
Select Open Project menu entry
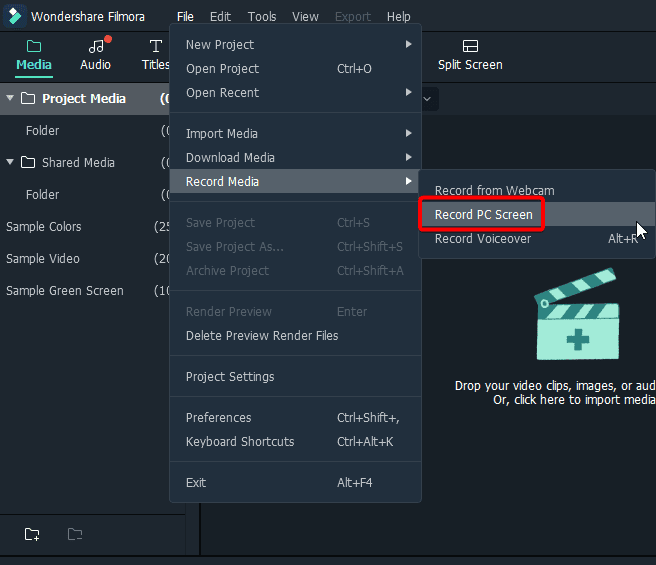295,69
